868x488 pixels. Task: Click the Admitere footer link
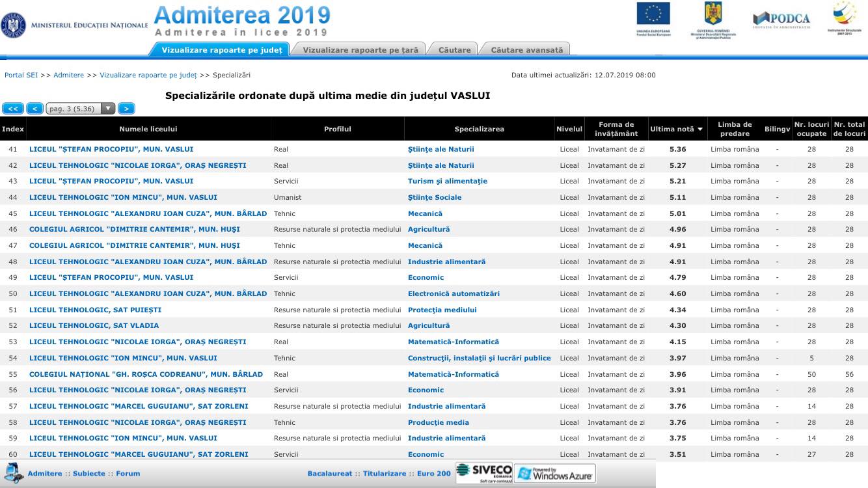point(45,474)
